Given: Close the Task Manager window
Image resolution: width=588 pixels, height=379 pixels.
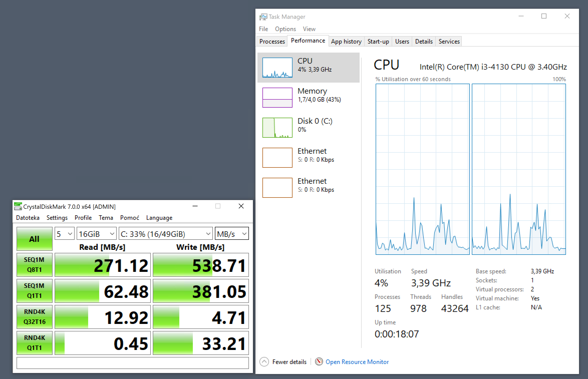Looking at the screenshot, I should [x=567, y=16].
